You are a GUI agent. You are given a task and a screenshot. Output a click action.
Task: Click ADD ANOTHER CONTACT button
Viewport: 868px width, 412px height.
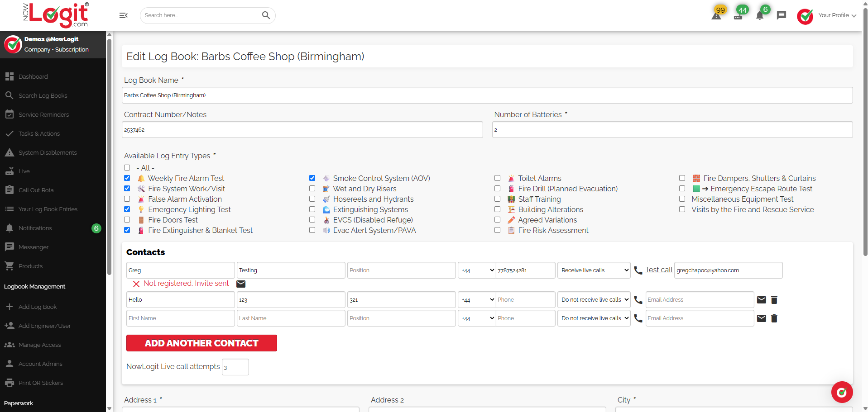tap(201, 343)
